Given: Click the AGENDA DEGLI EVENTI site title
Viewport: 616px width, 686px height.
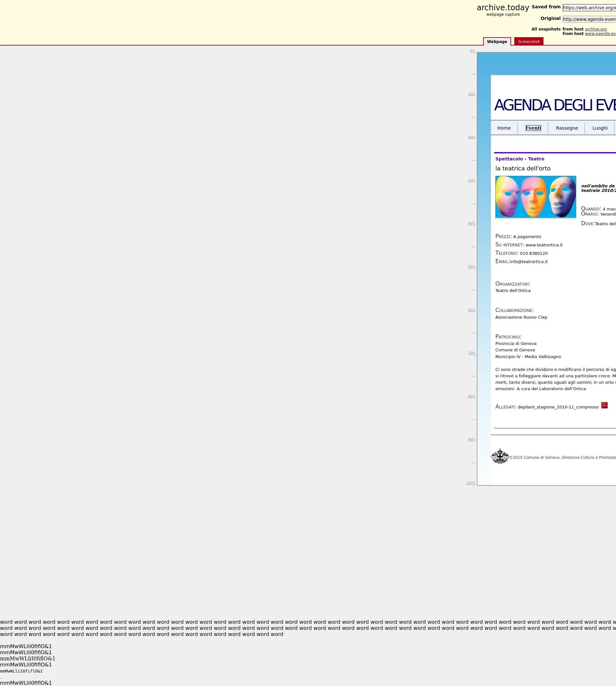Looking at the screenshot, I should coord(555,105).
